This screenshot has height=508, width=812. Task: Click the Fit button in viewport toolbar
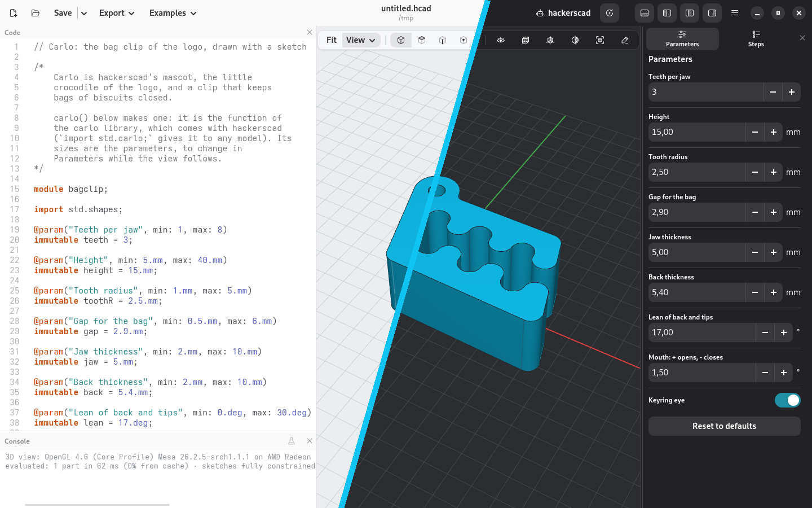tap(332, 40)
